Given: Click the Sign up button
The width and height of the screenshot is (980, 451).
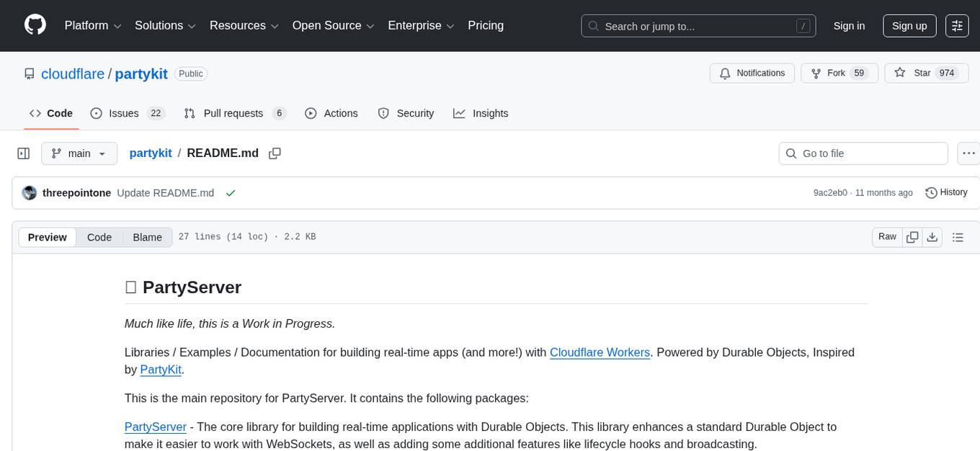Looking at the screenshot, I should pyautogui.click(x=909, y=26).
